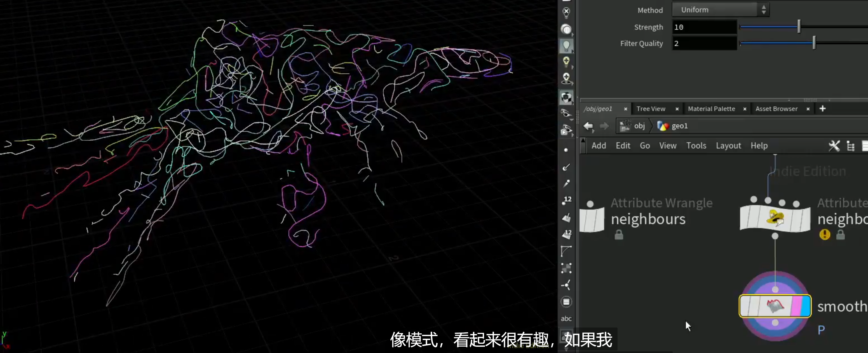Select the left neighbours node body

[592, 220]
